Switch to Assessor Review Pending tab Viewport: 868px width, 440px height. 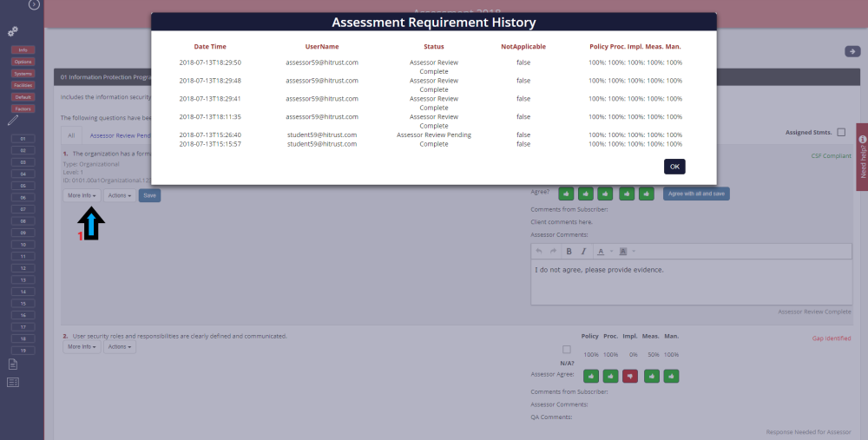click(x=120, y=135)
